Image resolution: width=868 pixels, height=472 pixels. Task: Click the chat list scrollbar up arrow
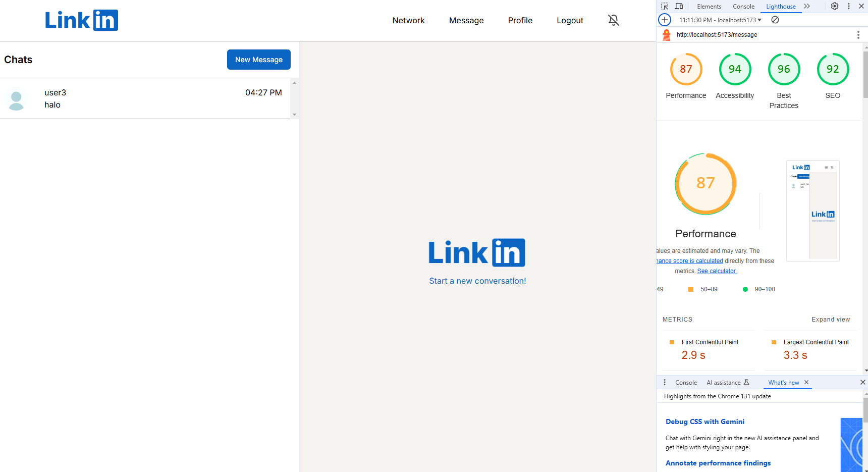pos(294,83)
